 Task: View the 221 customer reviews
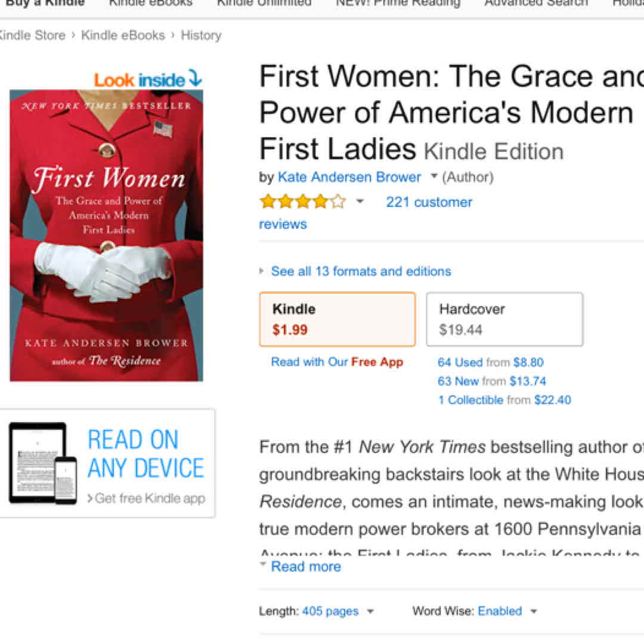[x=429, y=202]
